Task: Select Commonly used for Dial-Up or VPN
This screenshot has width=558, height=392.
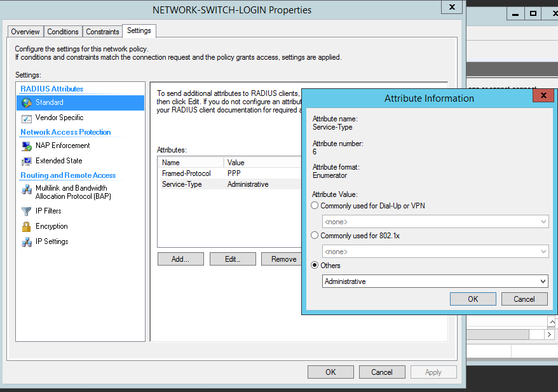Action: coord(315,206)
